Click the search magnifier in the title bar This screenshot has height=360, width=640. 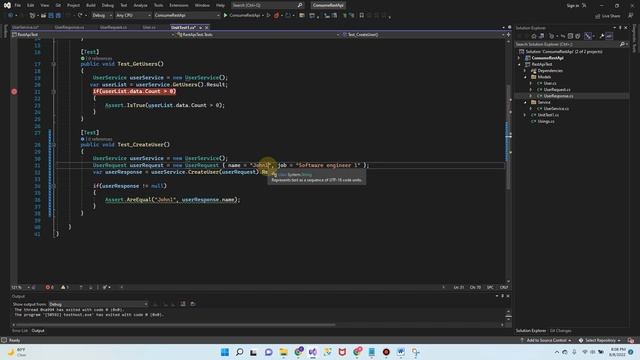pyautogui.click(x=300, y=5)
